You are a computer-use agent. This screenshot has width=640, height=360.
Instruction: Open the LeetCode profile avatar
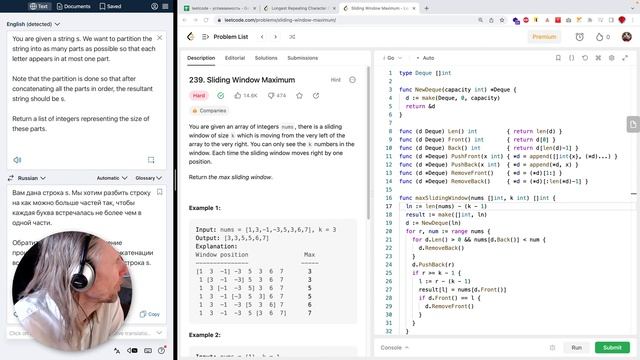pyautogui.click(x=627, y=37)
